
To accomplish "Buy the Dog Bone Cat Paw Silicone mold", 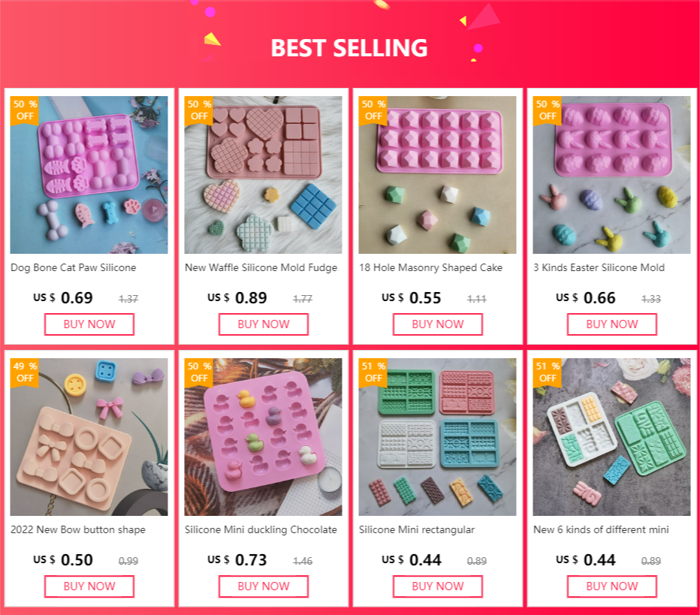I will pyautogui.click(x=89, y=324).
